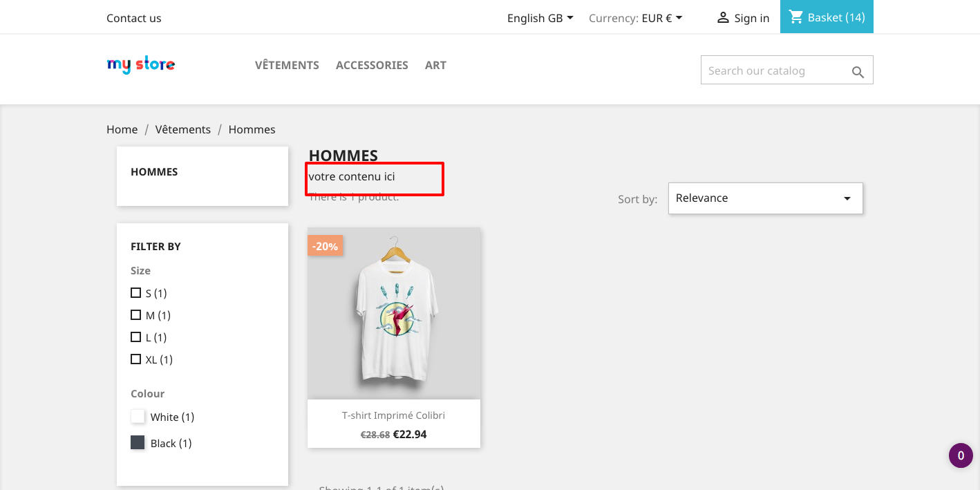Click the Contact us link
Screen dimensions: 980x490
(134, 18)
